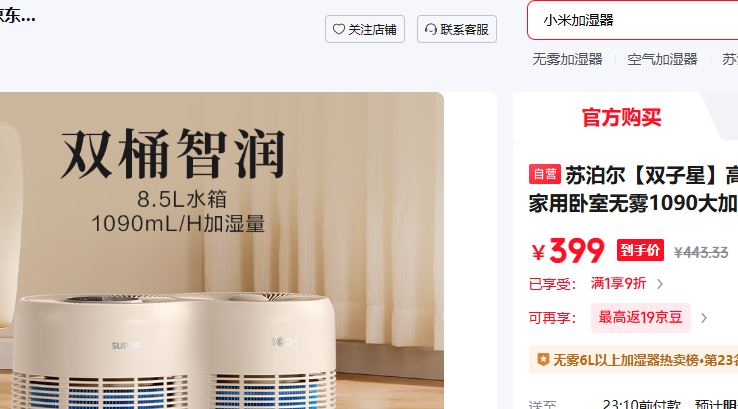Open the 满1享9折 discount details

click(618, 284)
